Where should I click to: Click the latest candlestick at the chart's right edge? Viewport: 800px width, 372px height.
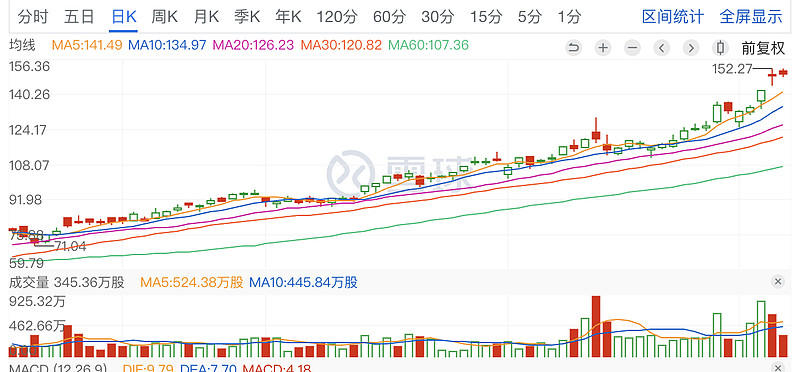coord(783,73)
